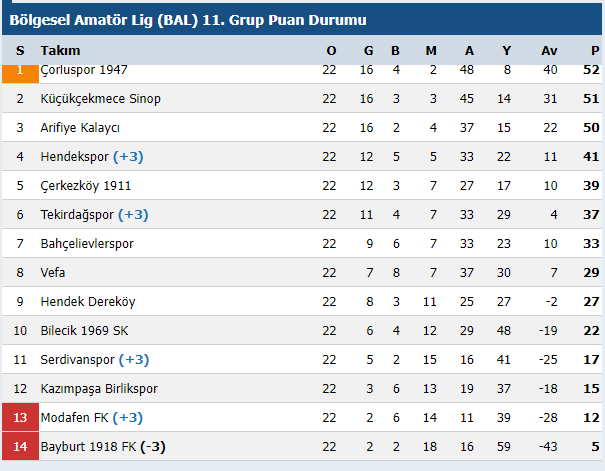Open the Hendekspor team page
Screen dimensions: 605x471
(x=75, y=157)
